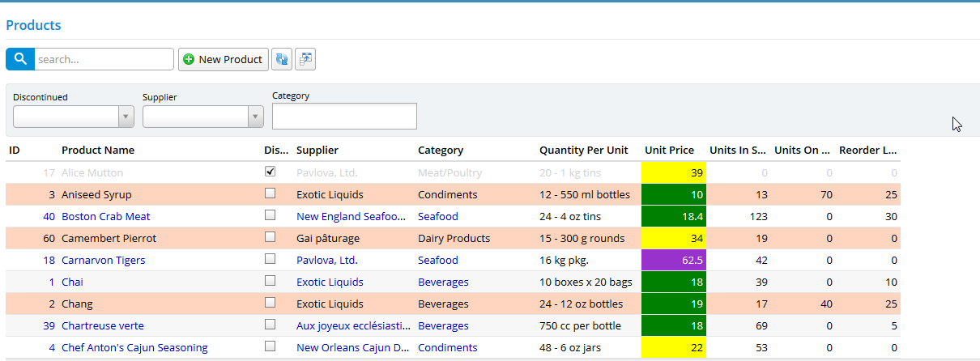
Task: Click the Supplier column header
Action: coord(317,150)
